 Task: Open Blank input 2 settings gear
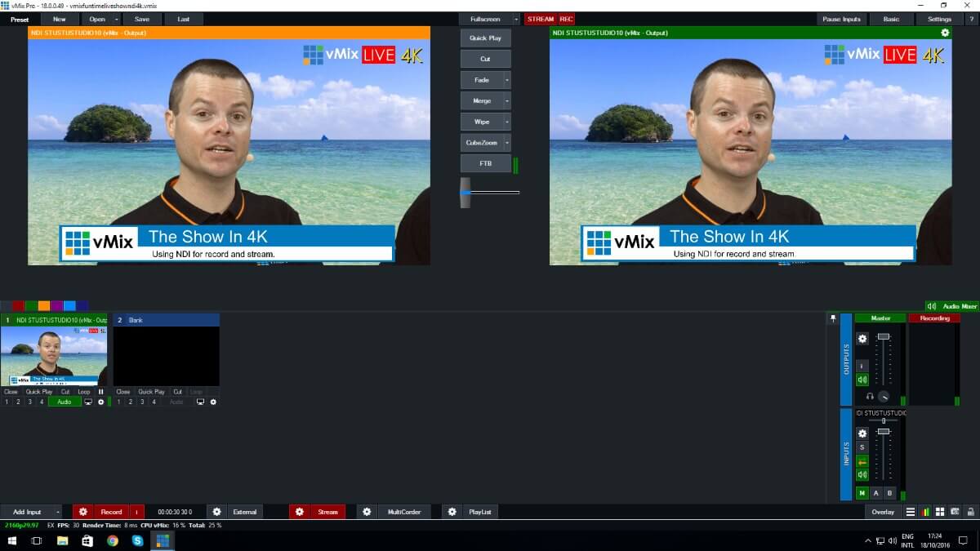tap(213, 402)
